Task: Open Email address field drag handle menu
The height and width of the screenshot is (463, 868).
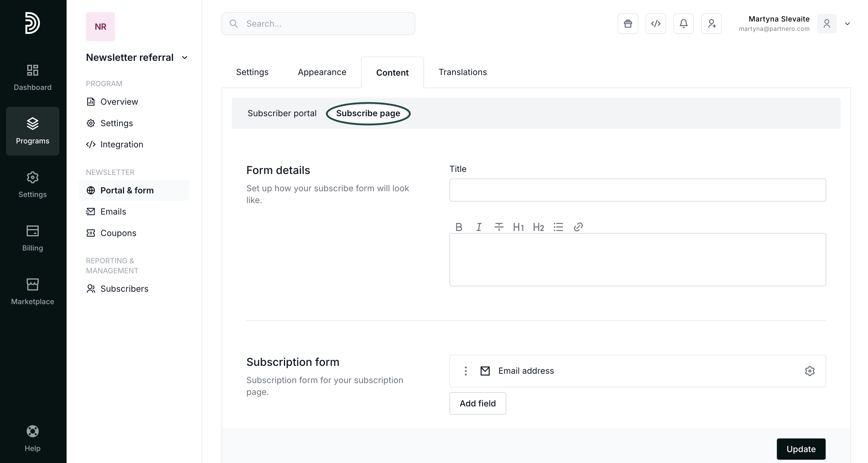Action: pos(466,371)
